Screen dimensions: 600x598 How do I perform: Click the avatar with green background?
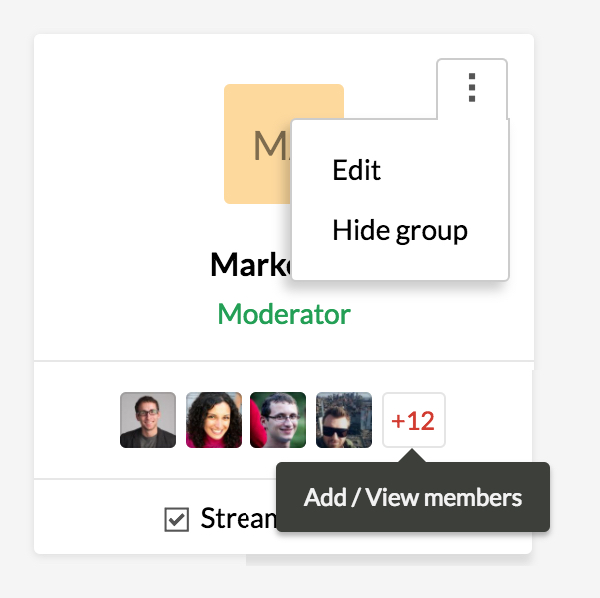coord(278,419)
